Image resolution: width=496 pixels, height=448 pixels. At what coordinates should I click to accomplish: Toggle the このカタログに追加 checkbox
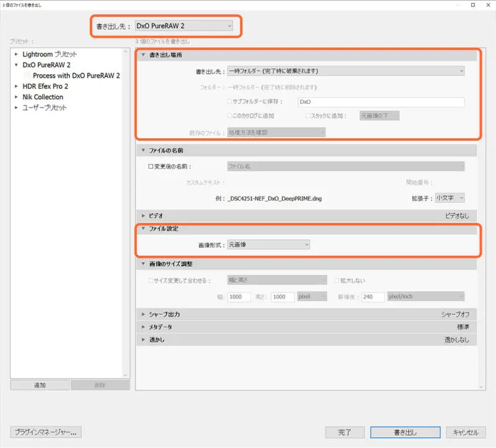[229, 116]
